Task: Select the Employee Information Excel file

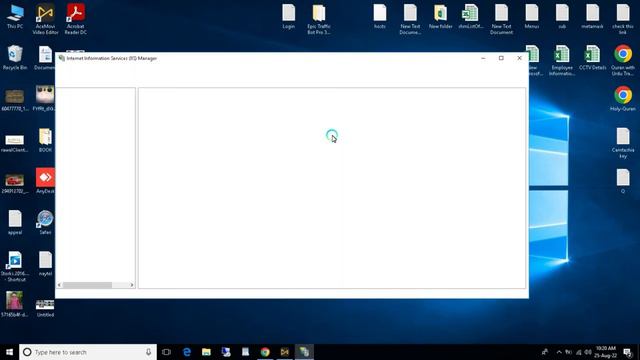Action: tap(562, 60)
